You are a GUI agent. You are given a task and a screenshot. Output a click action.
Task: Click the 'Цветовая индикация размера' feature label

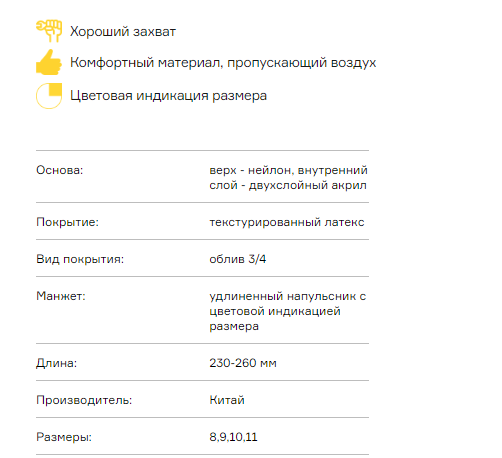pos(168,96)
